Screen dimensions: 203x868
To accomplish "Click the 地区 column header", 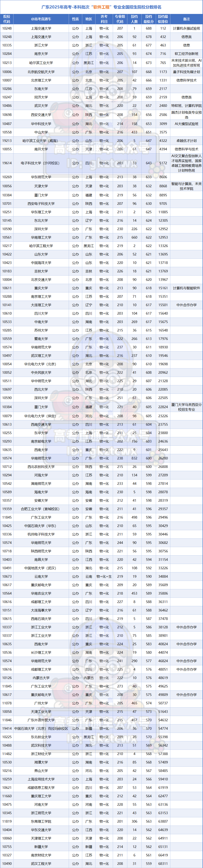I will click(89, 19).
